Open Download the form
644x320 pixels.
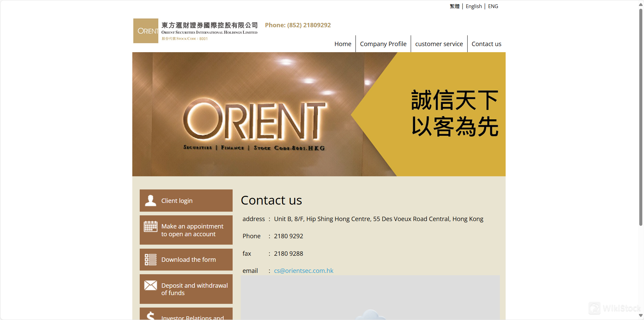point(186,260)
